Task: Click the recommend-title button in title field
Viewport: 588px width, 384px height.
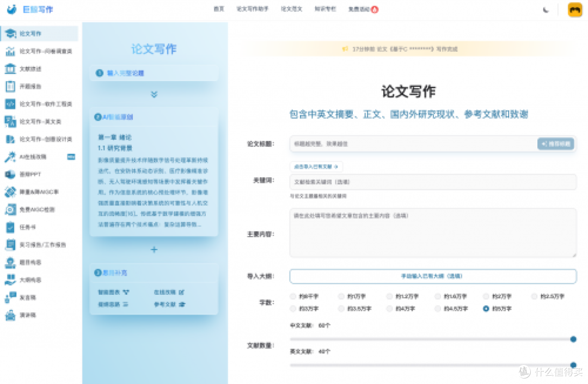Action: tap(556, 144)
